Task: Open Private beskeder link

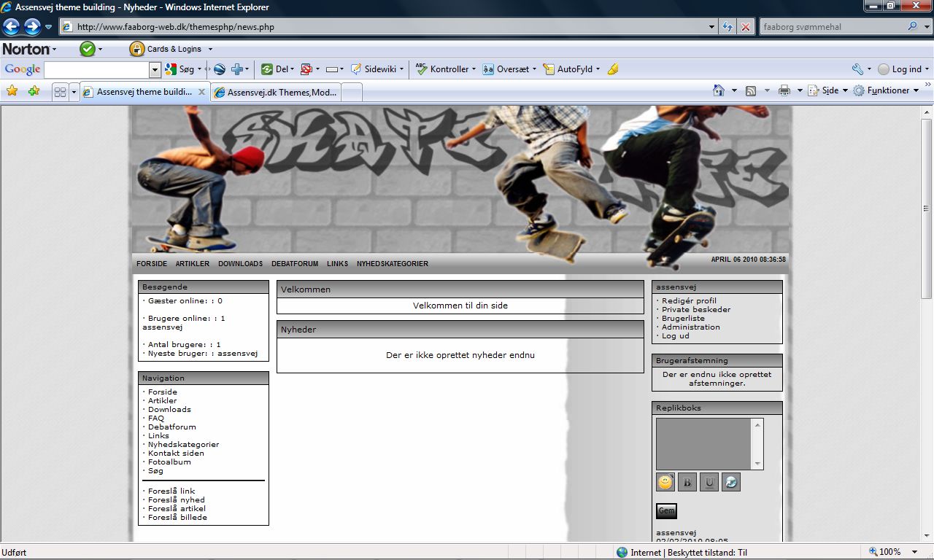Action: pyautogui.click(x=696, y=309)
